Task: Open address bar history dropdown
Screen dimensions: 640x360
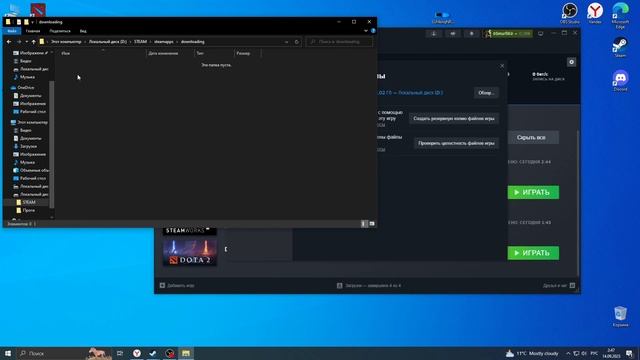Action: point(287,42)
